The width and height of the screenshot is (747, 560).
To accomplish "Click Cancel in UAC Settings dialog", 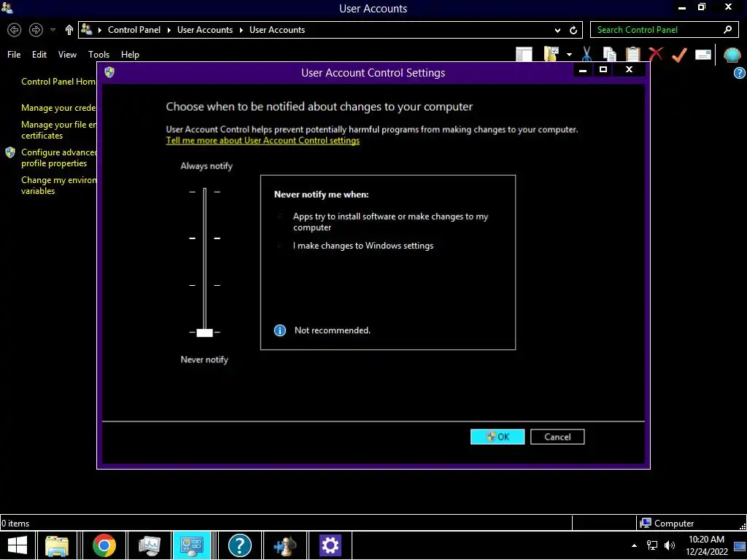I will coord(557,437).
